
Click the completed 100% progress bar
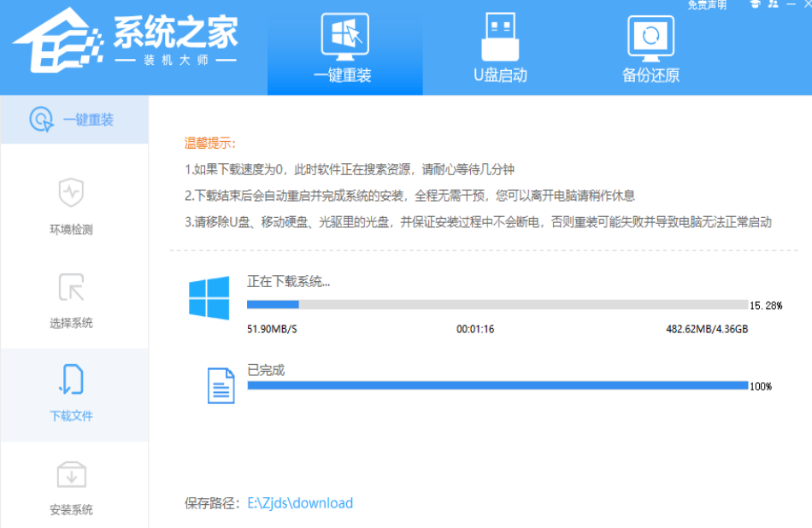(497, 385)
